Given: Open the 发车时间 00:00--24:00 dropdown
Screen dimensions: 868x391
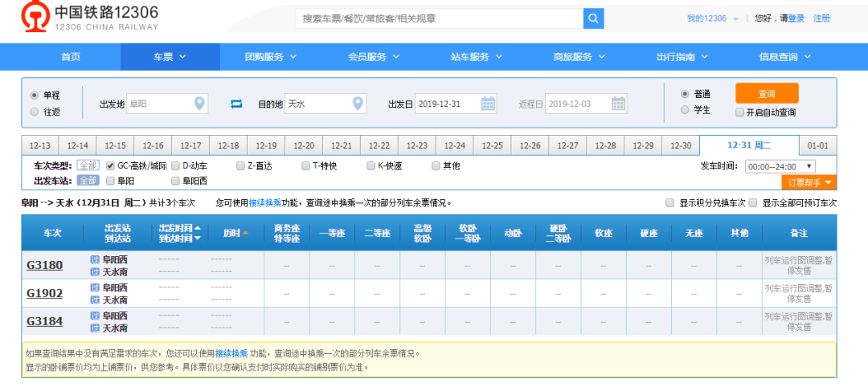Looking at the screenshot, I should pyautogui.click(x=780, y=166).
